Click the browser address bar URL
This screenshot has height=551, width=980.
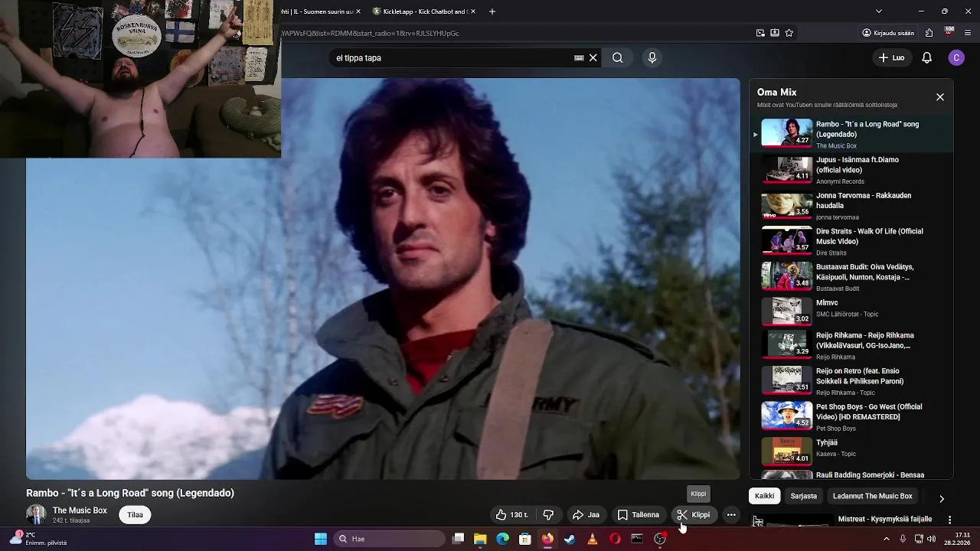tap(370, 33)
